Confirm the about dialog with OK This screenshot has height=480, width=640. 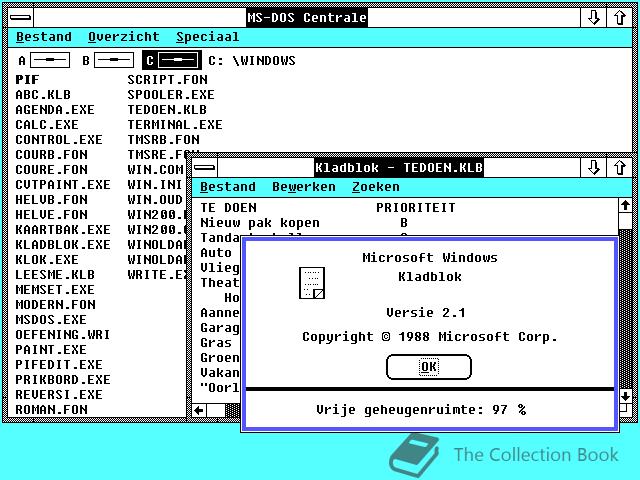(x=429, y=367)
